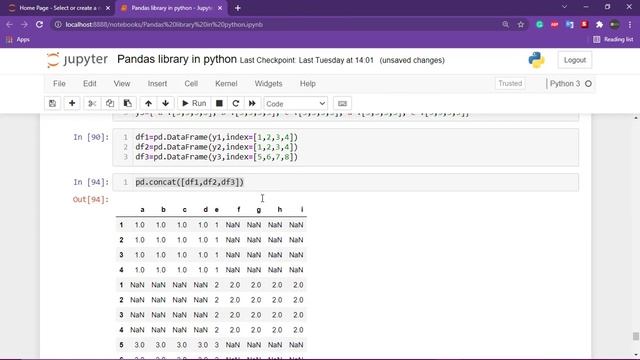This screenshot has height=360, width=640.
Task: Click the Last Checkpoint status text
Action: pyautogui.click(x=307, y=60)
